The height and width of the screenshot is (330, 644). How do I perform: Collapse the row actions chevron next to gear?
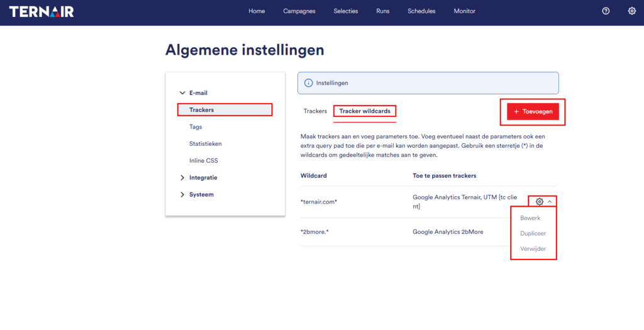click(x=550, y=202)
